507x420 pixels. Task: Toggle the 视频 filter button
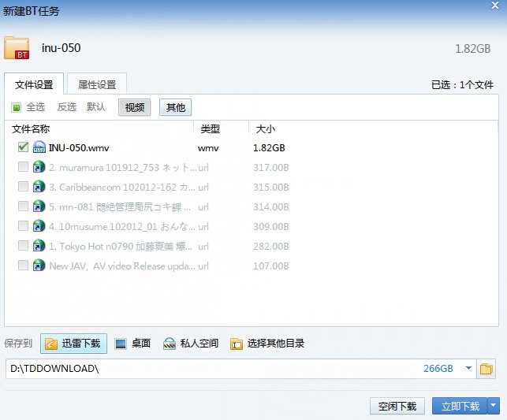click(135, 107)
